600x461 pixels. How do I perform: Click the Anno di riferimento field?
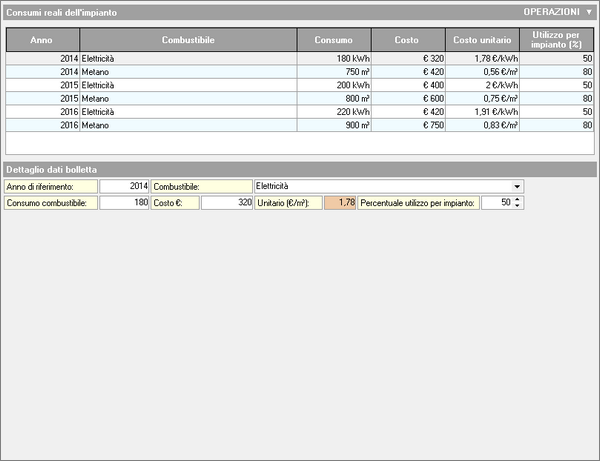pyautogui.click(x=124, y=186)
